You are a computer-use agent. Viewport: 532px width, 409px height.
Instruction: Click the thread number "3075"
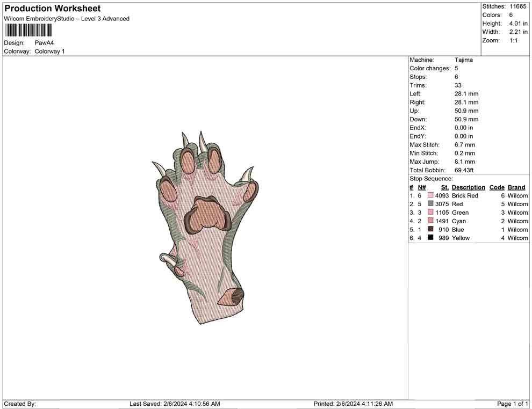[442, 204]
